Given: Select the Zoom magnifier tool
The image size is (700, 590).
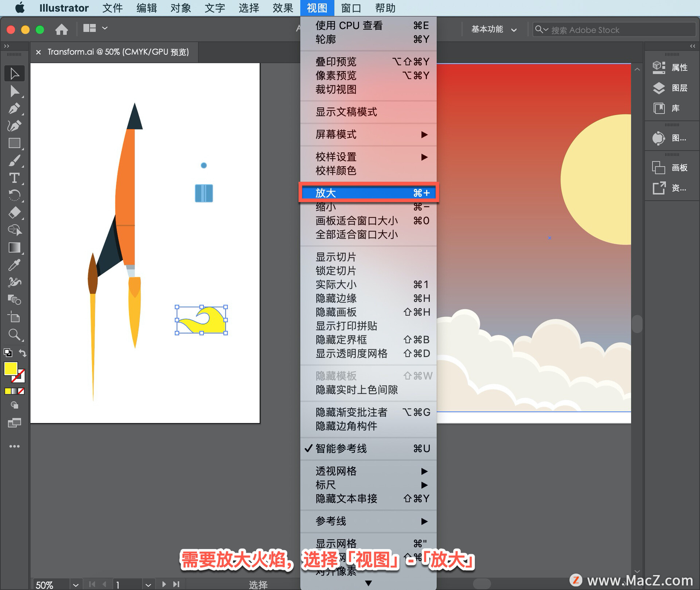Looking at the screenshot, I should click(15, 334).
